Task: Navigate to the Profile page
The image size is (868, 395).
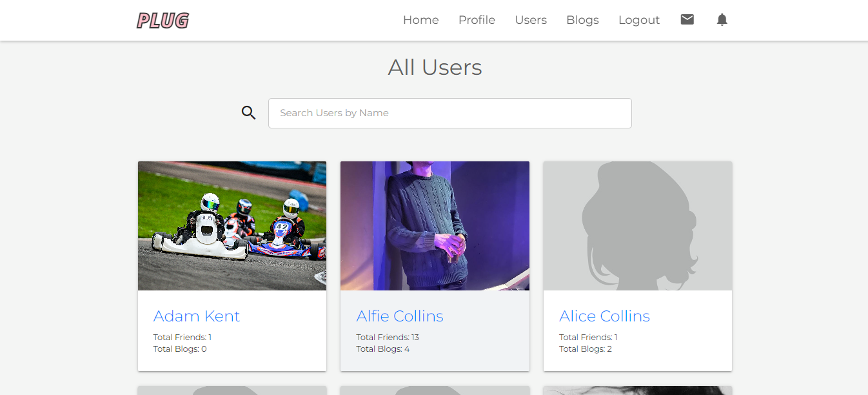Action: [x=477, y=20]
